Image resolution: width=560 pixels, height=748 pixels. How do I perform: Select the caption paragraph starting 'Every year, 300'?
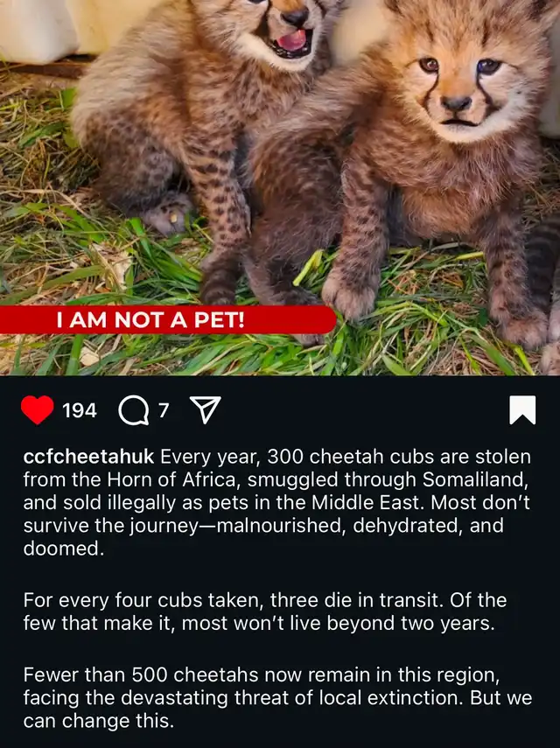(276, 502)
